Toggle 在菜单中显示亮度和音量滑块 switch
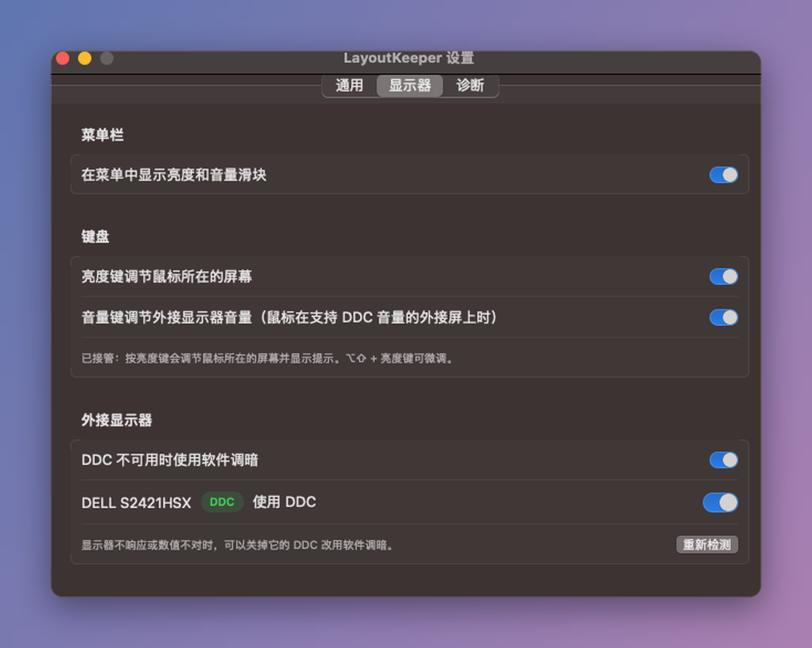 point(723,175)
